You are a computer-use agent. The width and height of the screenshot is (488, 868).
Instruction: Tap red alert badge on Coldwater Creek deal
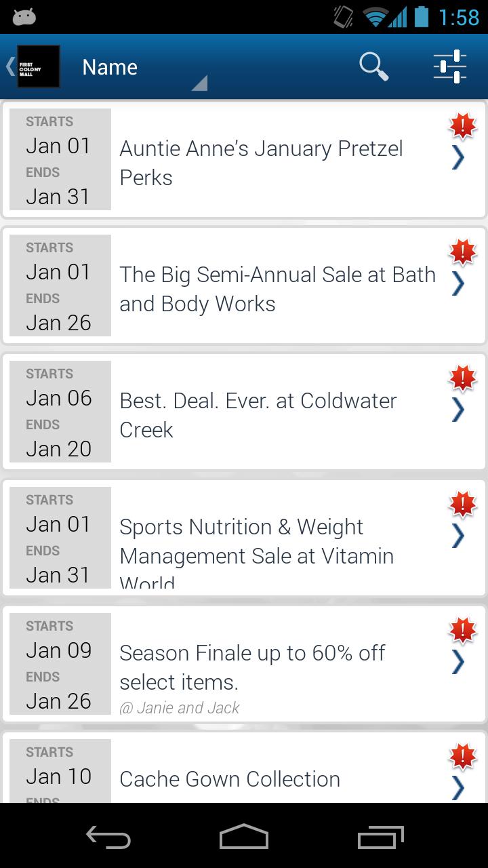click(463, 378)
